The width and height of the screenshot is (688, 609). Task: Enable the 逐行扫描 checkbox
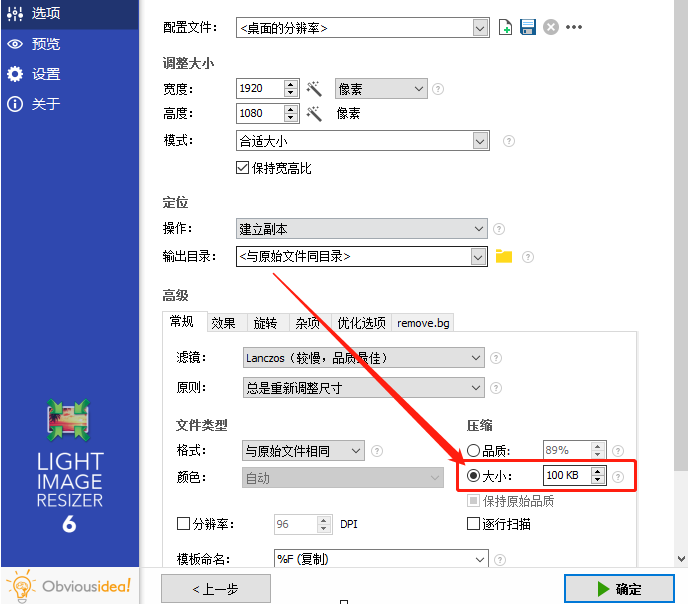coord(473,523)
